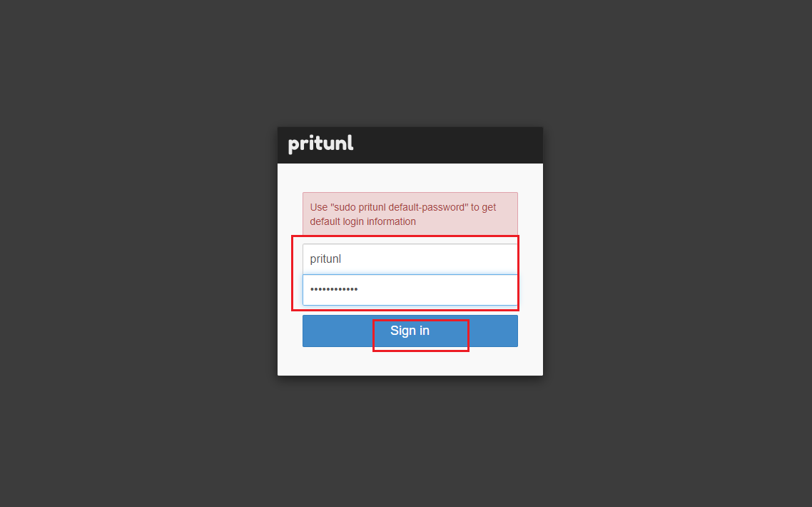Screen dimensions: 812x507
Task: Click white panel area above the red alert
Action: pyautogui.click(x=410, y=178)
